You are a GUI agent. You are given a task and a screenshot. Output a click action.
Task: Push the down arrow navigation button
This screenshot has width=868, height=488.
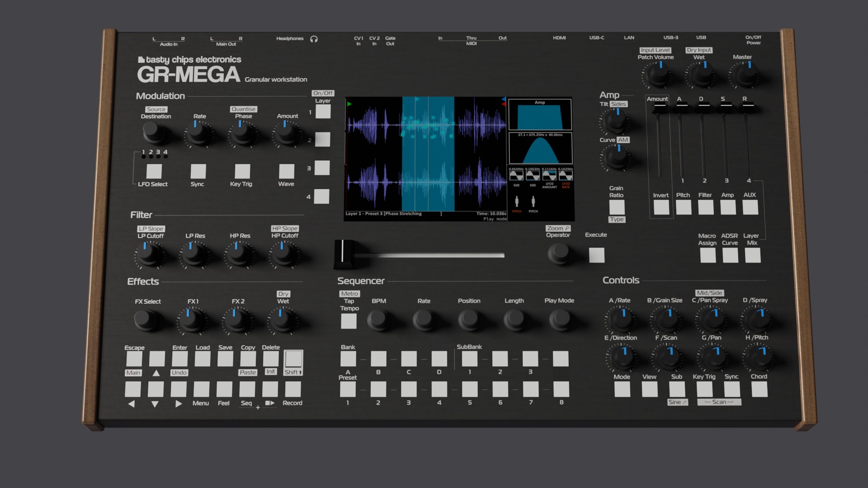(156, 389)
